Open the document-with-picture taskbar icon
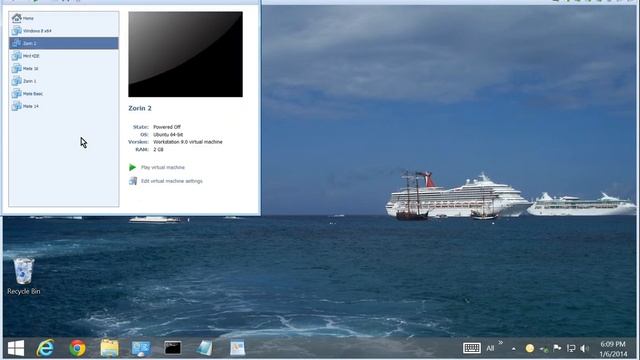This screenshot has width=640, height=360. 237,348
